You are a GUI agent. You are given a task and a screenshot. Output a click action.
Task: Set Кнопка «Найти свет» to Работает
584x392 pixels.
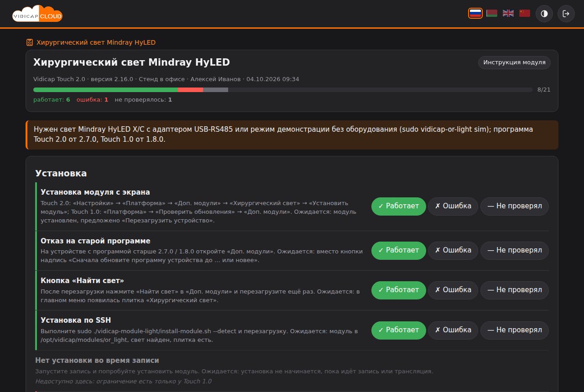(x=399, y=290)
